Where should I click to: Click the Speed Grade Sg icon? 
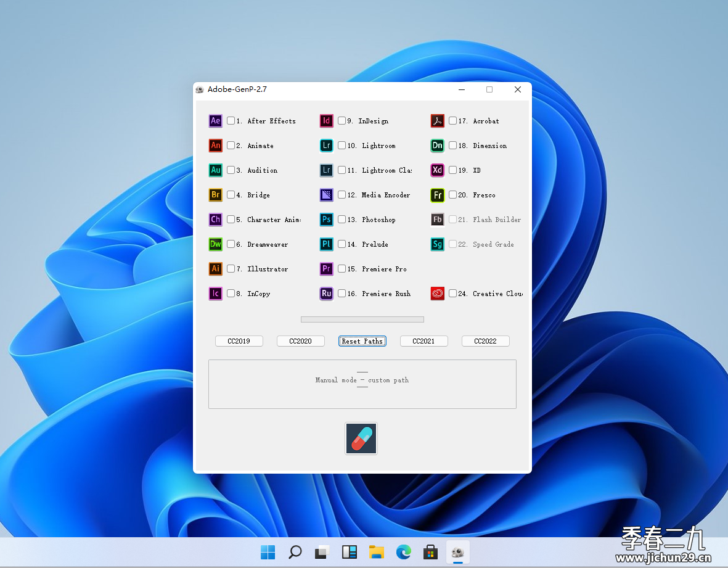tap(438, 244)
